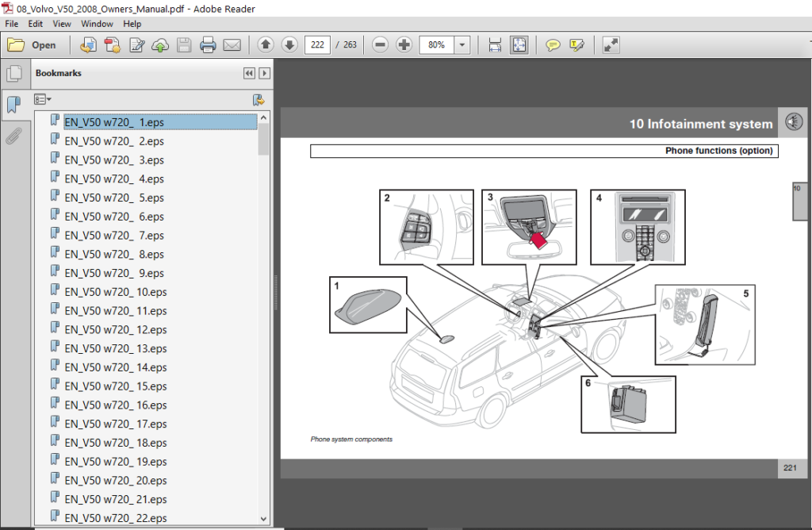Open the Help menu
This screenshot has width=812, height=530.
(132, 24)
